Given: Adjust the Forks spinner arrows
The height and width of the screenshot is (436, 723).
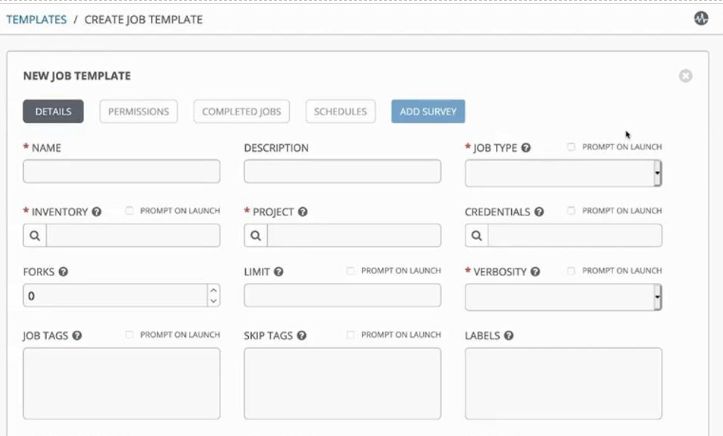Looking at the screenshot, I should (213, 296).
